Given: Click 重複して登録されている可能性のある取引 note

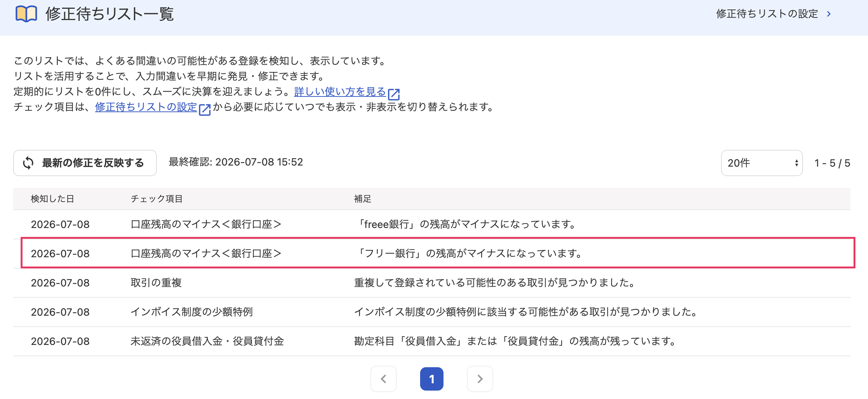Looking at the screenshot, I should pyautogui.click(x=495, y=283).
